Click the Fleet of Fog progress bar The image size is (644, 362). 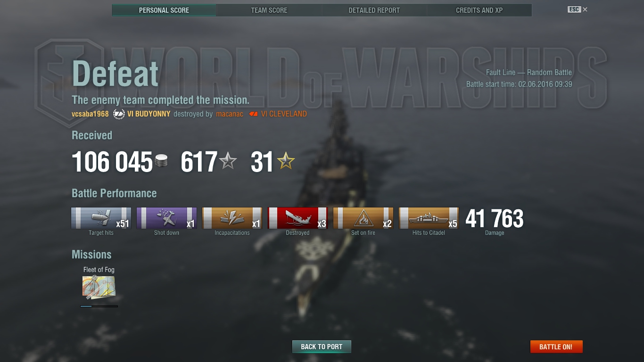click(x=99, y=306)
